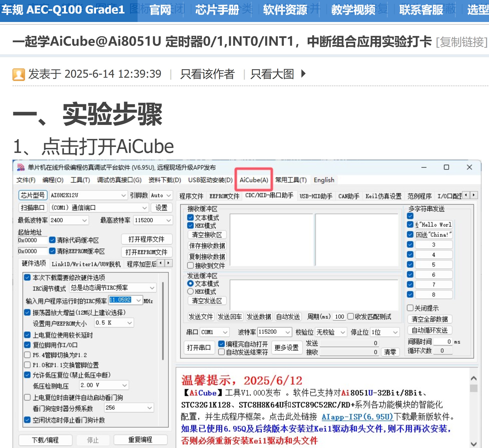The height and width of the screenshot is (448, 489).
Task: Open the 常用工具(T) menu
Action: pyautogui.click(x=291, y=180)
